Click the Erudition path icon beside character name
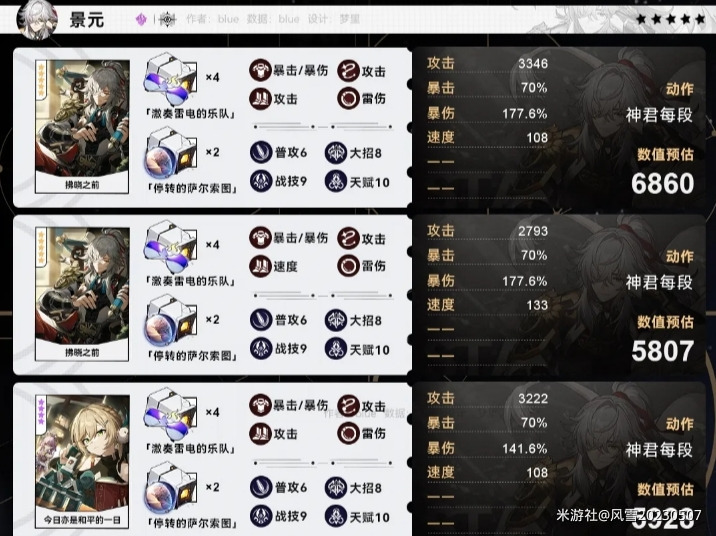The width and height of the screenshot is (716, 536). 167,19
